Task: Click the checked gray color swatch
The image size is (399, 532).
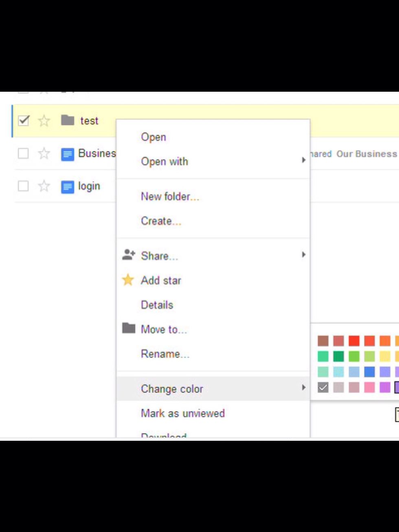Action: [x=324, y=389]
